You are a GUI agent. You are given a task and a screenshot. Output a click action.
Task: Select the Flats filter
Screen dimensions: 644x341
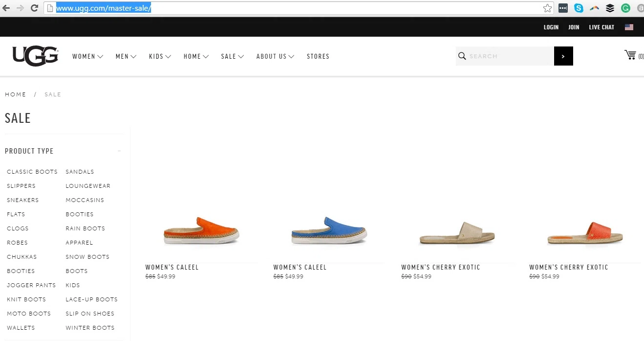click(16, 214)
